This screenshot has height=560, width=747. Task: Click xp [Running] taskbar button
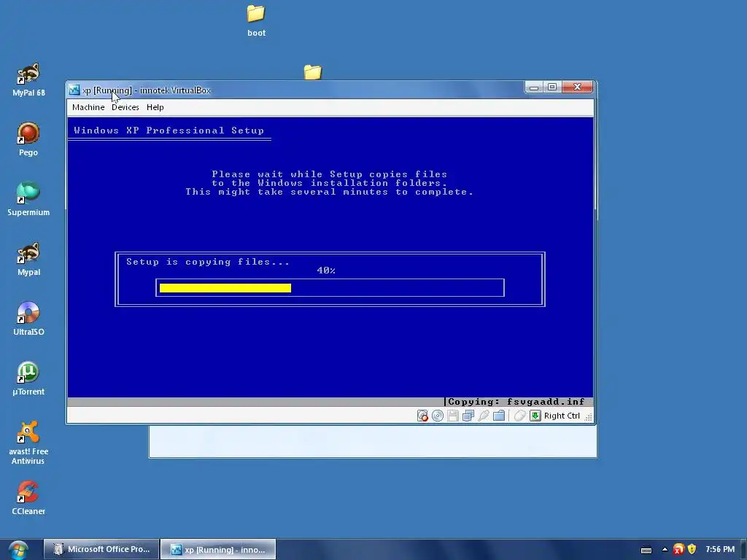coord(218,549)
